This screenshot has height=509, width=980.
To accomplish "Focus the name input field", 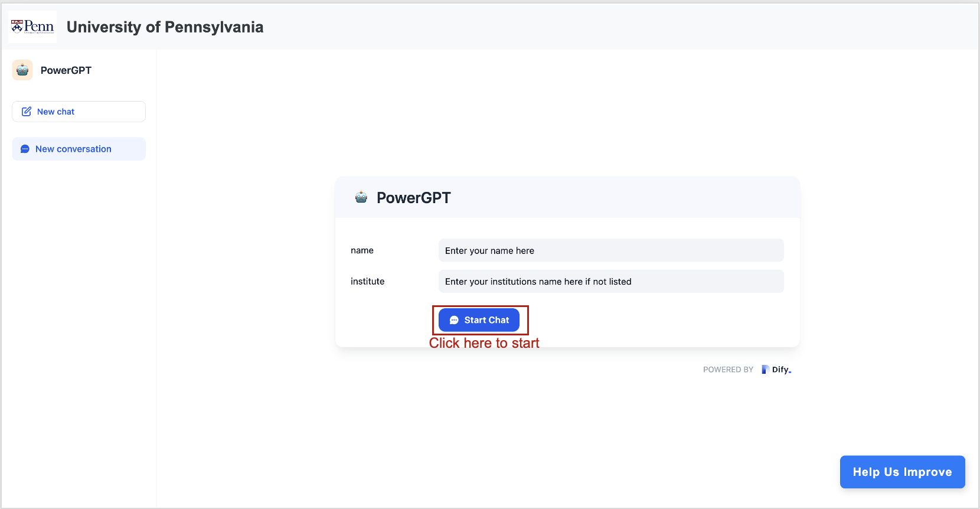I will coord(611,250).
